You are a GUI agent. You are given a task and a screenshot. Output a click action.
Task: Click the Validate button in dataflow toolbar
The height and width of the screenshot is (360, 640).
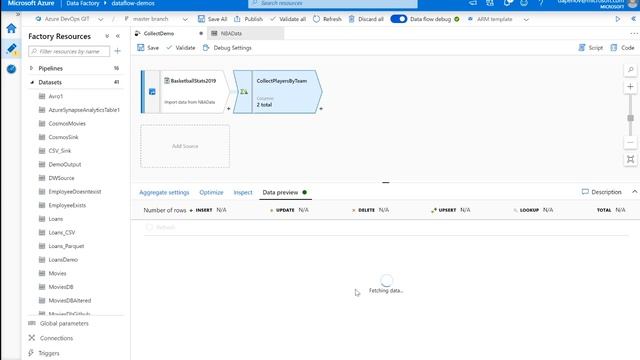coord(180,48)
